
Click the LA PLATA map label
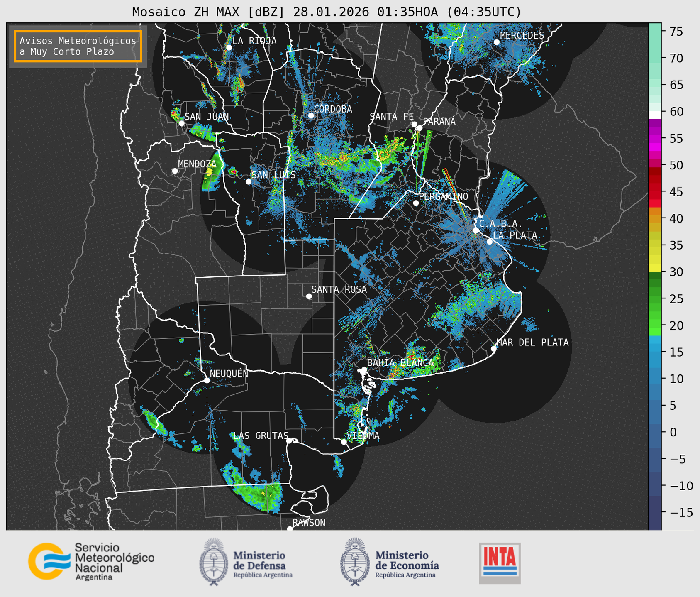(x=515, y=235)
